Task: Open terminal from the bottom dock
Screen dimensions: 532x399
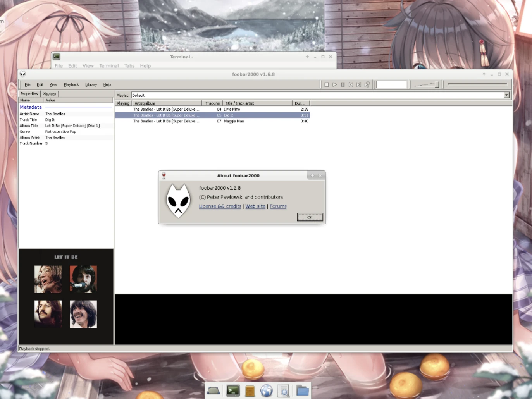Action: 233,390
